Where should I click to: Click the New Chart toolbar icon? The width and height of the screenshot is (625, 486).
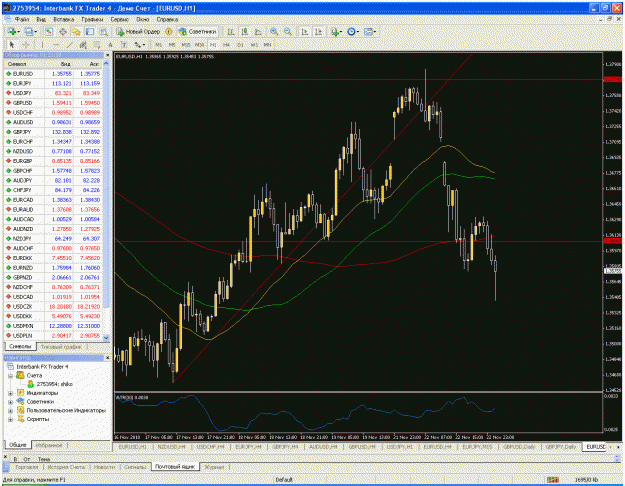coord(12,32)
